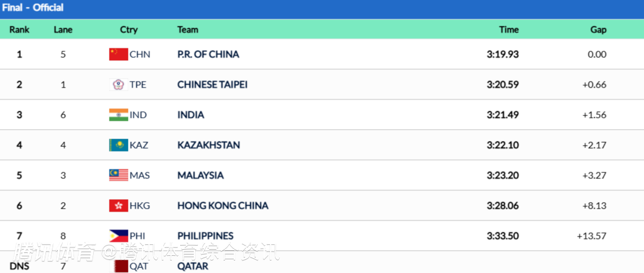Open the CHINESE TAIPEI team link
Image resolution: width=644 pixels, height=273 pixels.
(212, 85)
